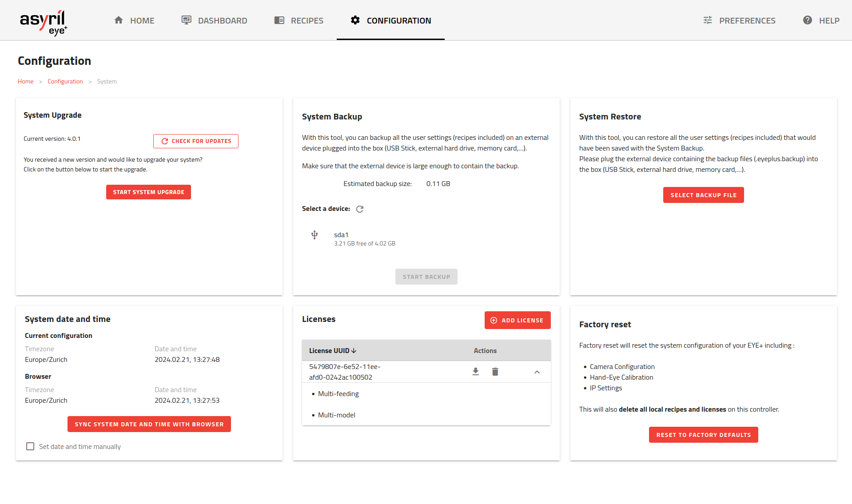Click Select Backup File button

pyautogui.click(x=703, y=195)
